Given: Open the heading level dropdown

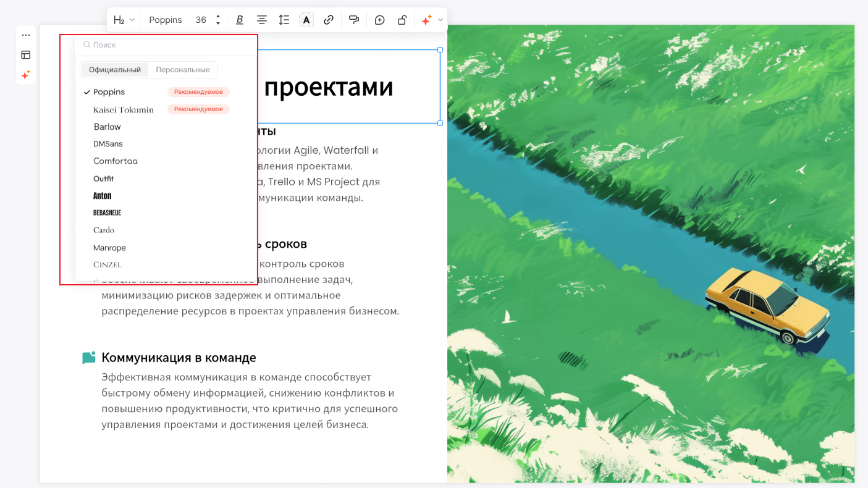Looking at the screenshot, I should pos(123,19).
